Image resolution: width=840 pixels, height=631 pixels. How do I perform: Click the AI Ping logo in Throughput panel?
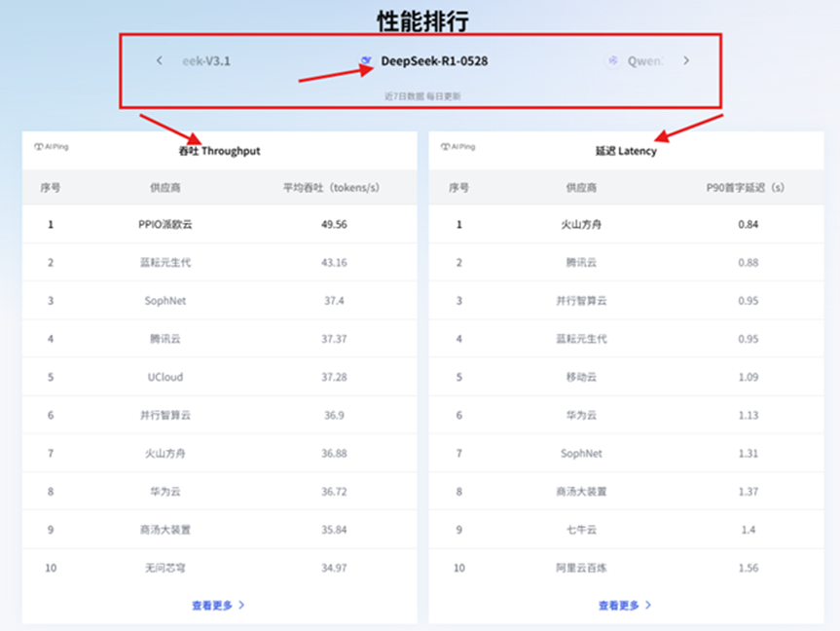52,146
